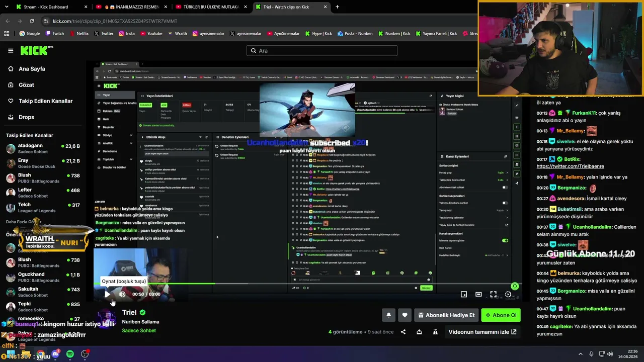Open the Youtube bookmark

(x=151, y=34)
